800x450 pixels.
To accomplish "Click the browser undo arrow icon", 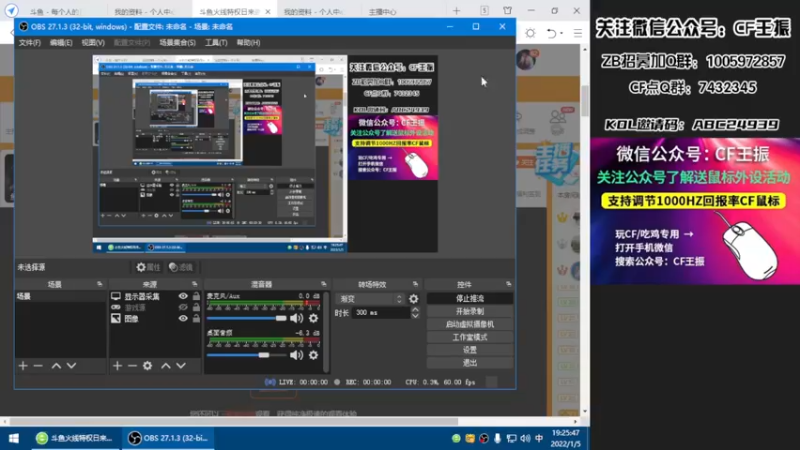I will [552, 33].
